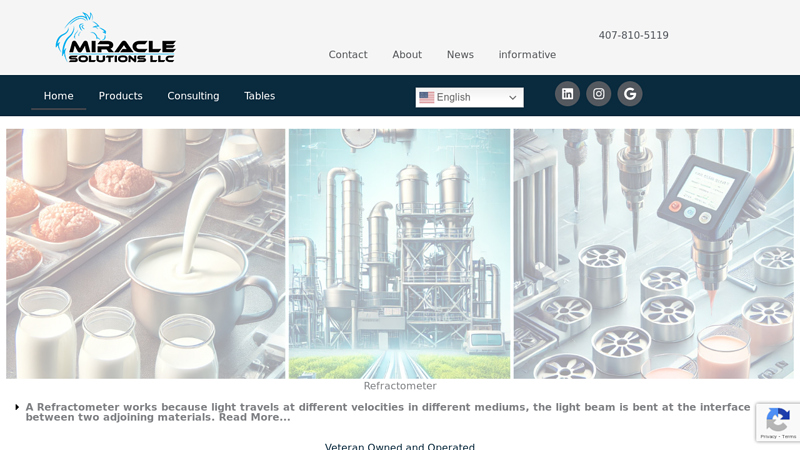
Task: Open the About page link
Action: [x=407, y=55]
